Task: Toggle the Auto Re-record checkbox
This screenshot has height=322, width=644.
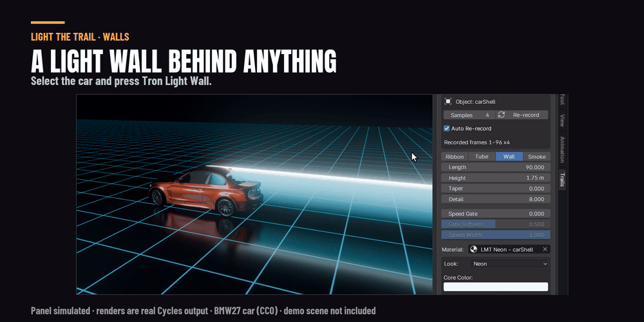Action: pos(447,129)
